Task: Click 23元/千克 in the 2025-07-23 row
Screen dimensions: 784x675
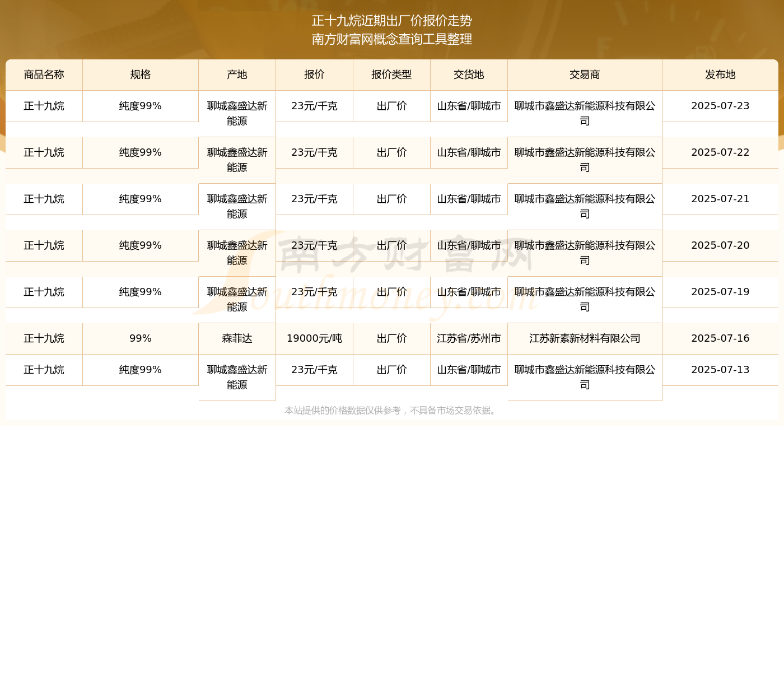Action: (x=315, y=106)
